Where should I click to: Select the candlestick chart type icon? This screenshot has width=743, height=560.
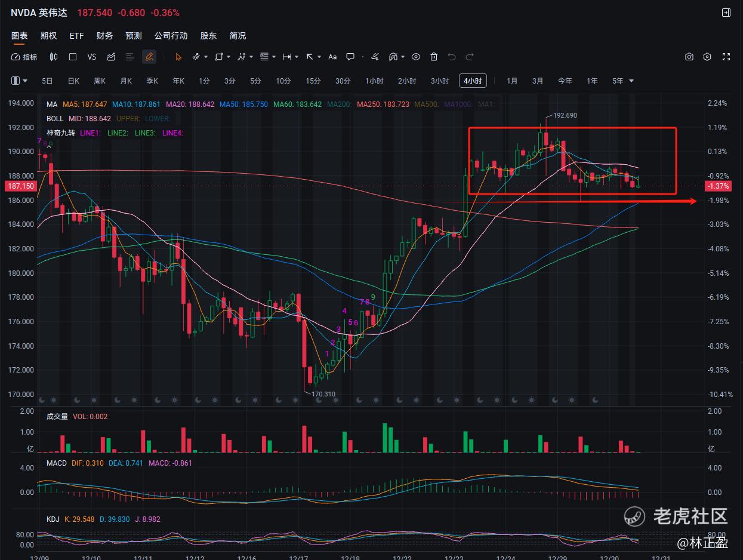(x=54, y=57)
